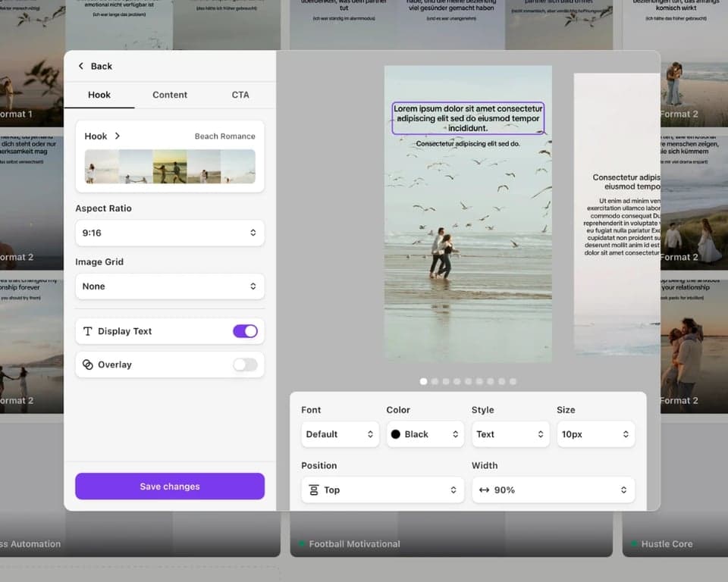Switch to the Hook tab
Image resolution: width=728 pixels, height=582 pixels.
99,95
